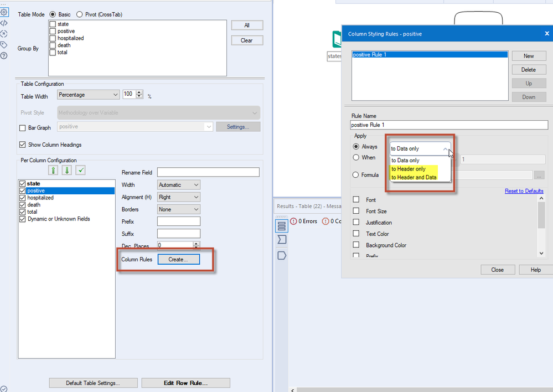Viewport: 553px width, 392px height.
Task: Click the scroll-down arrow of styling options list
Action: point(541,254)
